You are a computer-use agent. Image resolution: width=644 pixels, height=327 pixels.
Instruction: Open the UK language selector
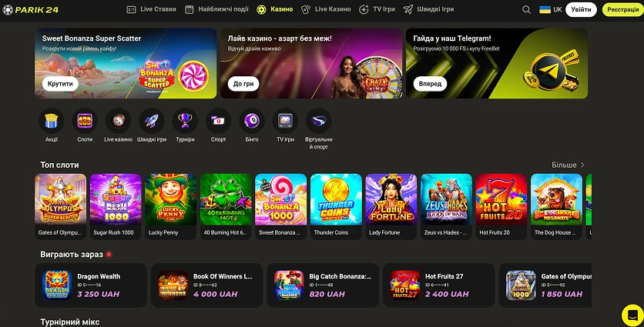coord(550,9)
